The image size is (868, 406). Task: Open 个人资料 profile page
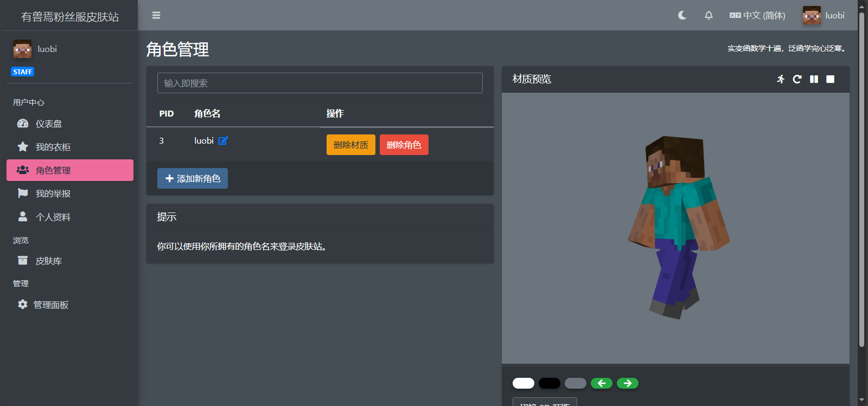pos(70,217)
